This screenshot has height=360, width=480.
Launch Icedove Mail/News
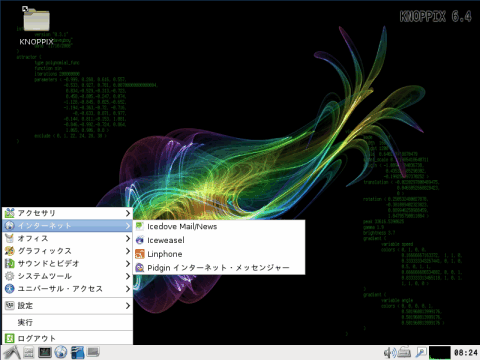pyautogui.click(x=219, y=227)
